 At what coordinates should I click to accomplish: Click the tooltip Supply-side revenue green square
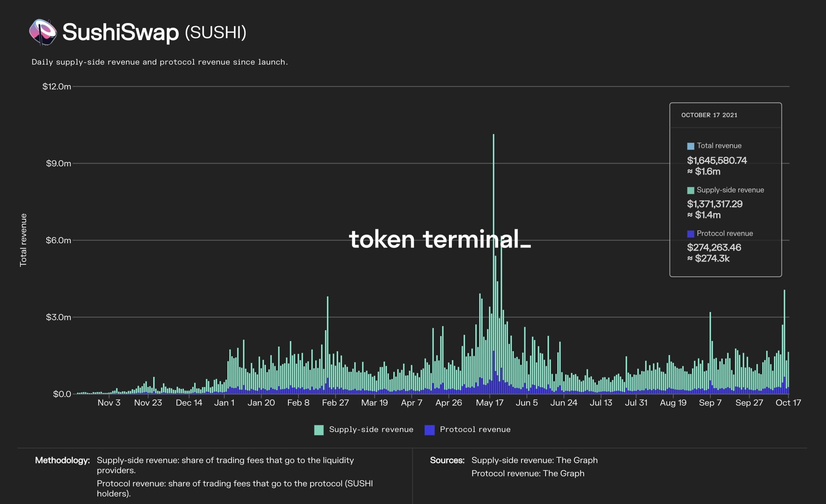pyautogui.click(x=690, y=190)
